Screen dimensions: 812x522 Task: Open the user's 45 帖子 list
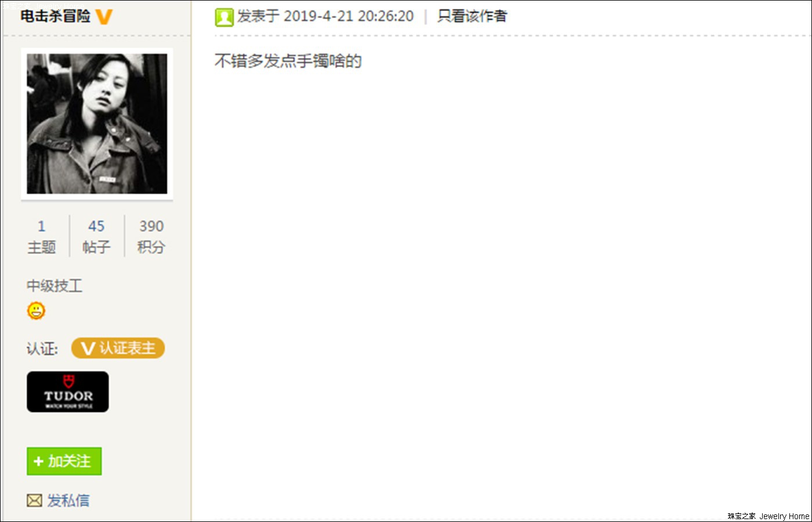[x=96, y=237]
